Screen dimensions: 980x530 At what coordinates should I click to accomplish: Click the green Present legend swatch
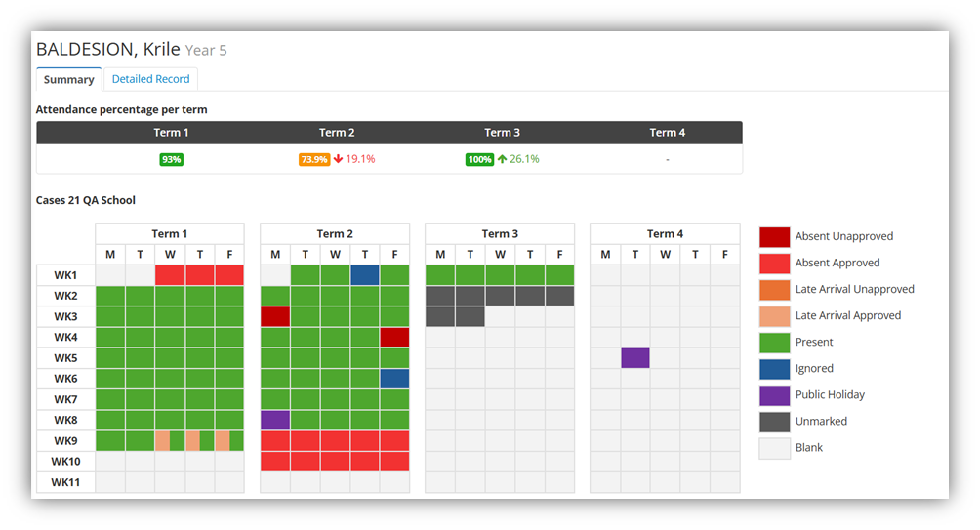click(x=774, y=342)
